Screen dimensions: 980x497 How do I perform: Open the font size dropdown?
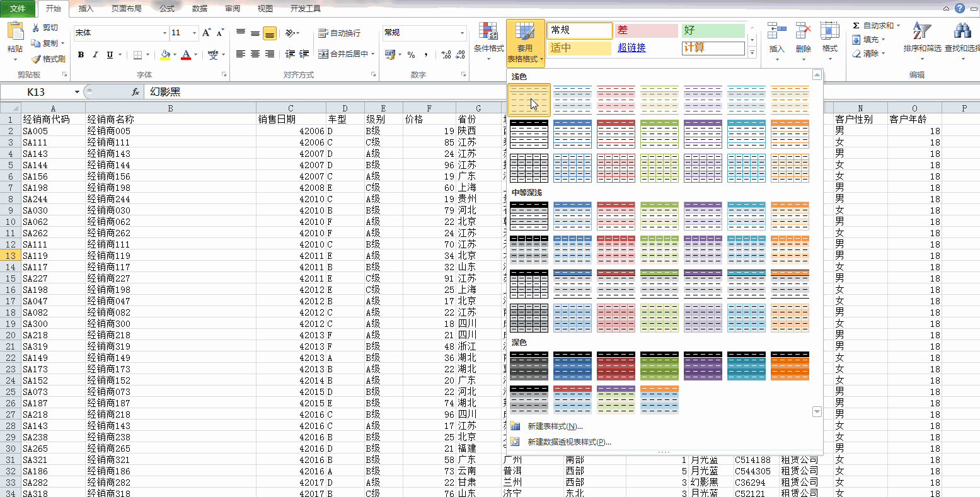click(195, 33)
